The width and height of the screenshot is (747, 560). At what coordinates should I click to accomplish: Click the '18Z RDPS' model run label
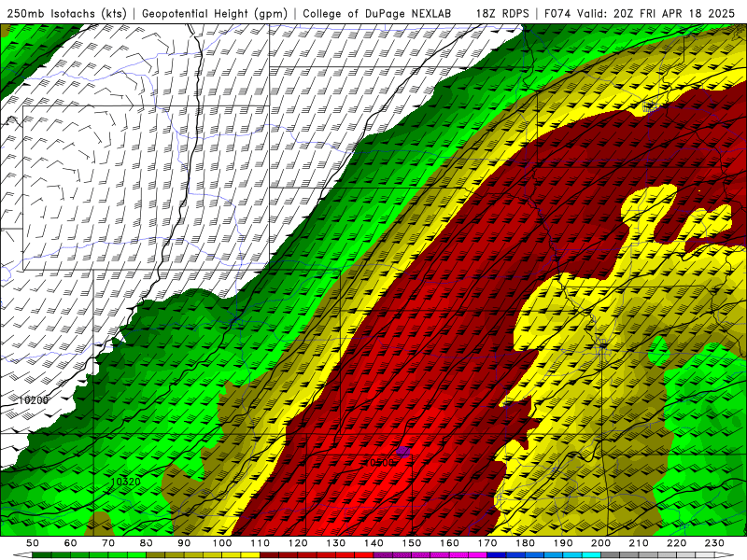tap(502, 14)
